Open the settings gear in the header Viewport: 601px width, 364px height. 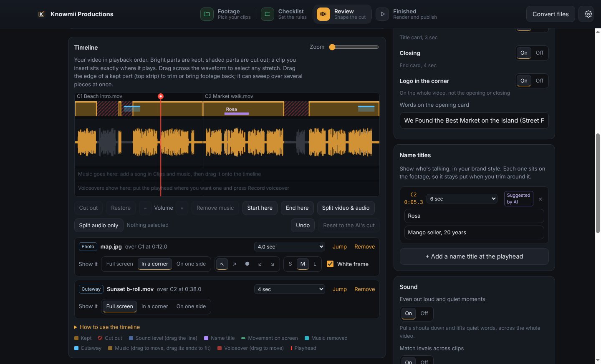point(588,14)
